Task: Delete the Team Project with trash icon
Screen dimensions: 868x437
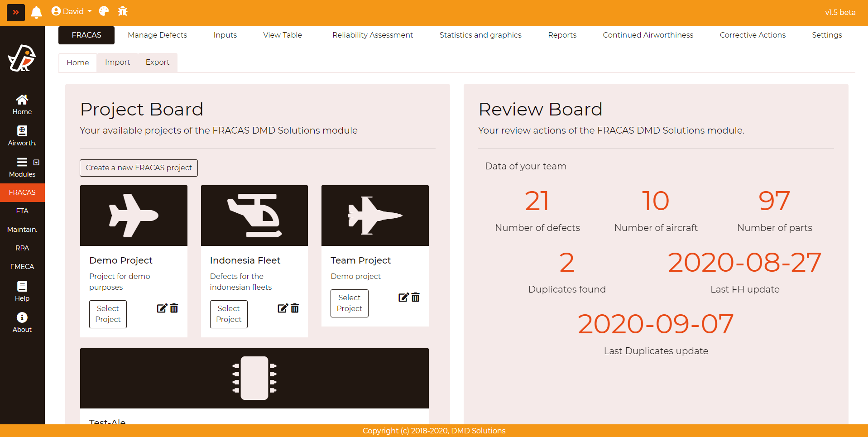Action: click(416, 298)
